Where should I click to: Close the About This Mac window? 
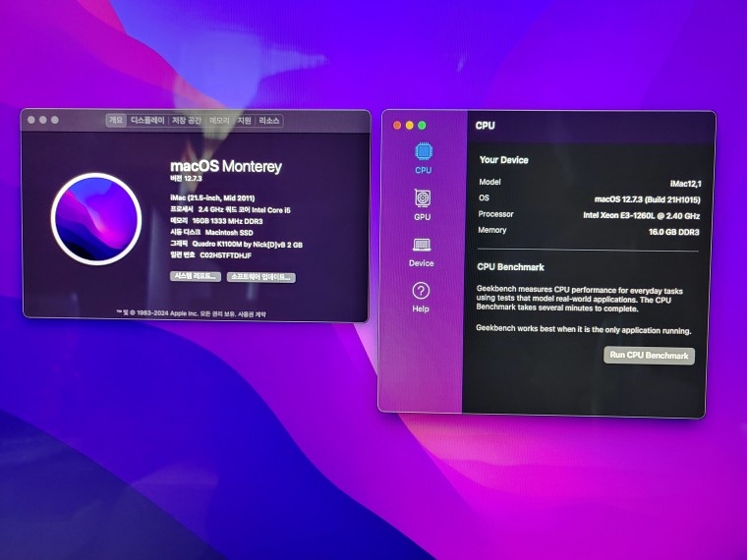31,120
